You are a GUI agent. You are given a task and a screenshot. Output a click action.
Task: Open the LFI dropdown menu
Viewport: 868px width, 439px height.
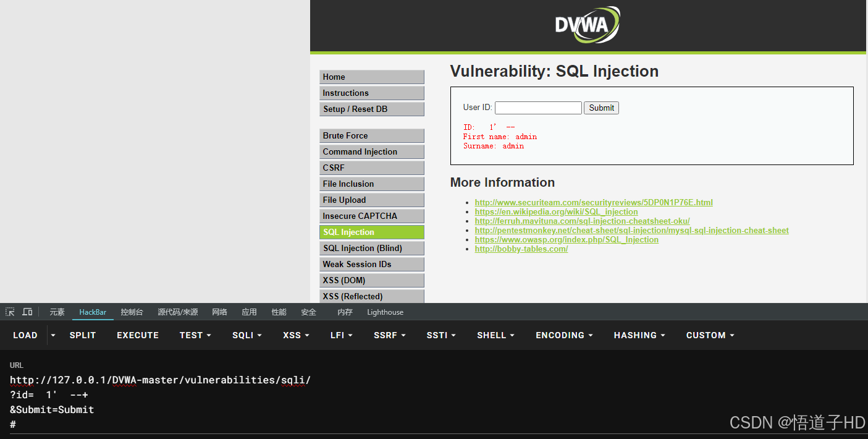pyautogui.click(x=342, y=335)
